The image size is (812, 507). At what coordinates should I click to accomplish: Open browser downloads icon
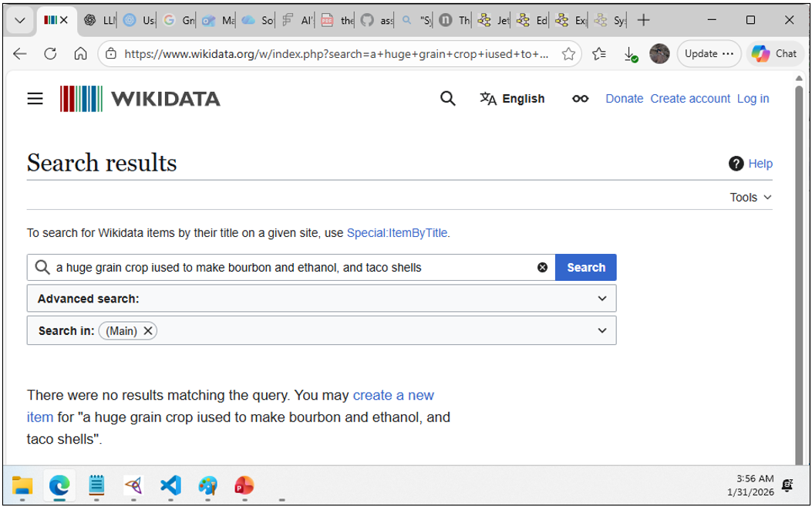[x=630, y=54]
